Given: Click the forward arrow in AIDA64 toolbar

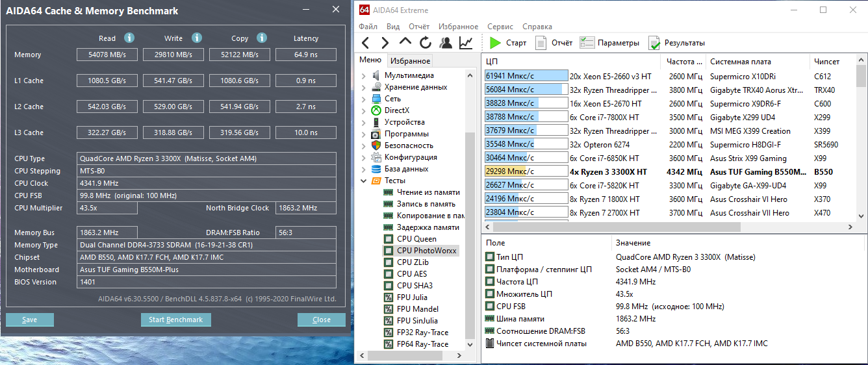Looking at the screenshot, I should point(385,43).
